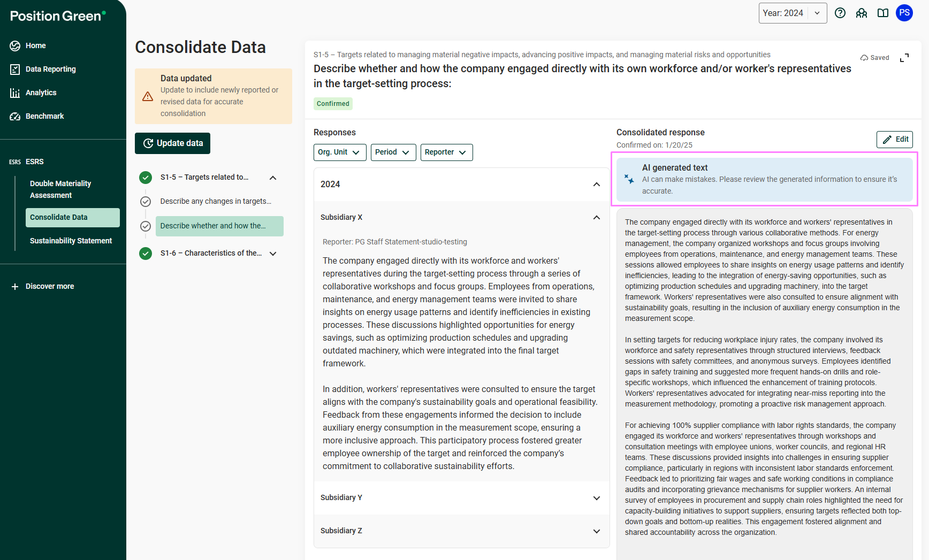
Task: Open Sustainability Statement
Action: 71,241
